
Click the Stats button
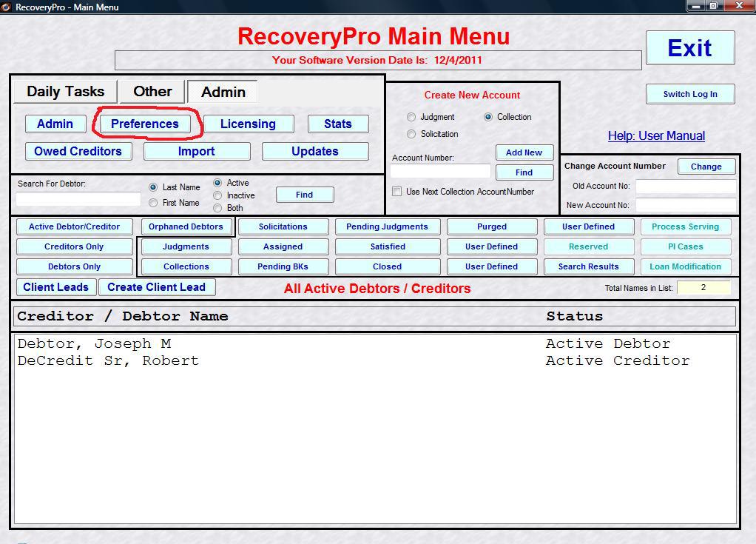[x=338, y=124]
